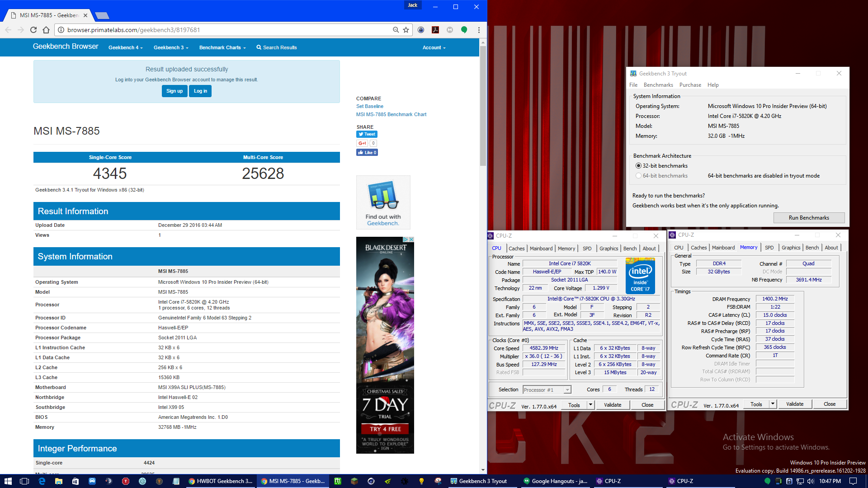Open the zoom magnifier icon in address bar
Image resolution: width=868 pixels, height=488 pixels.
396,30
